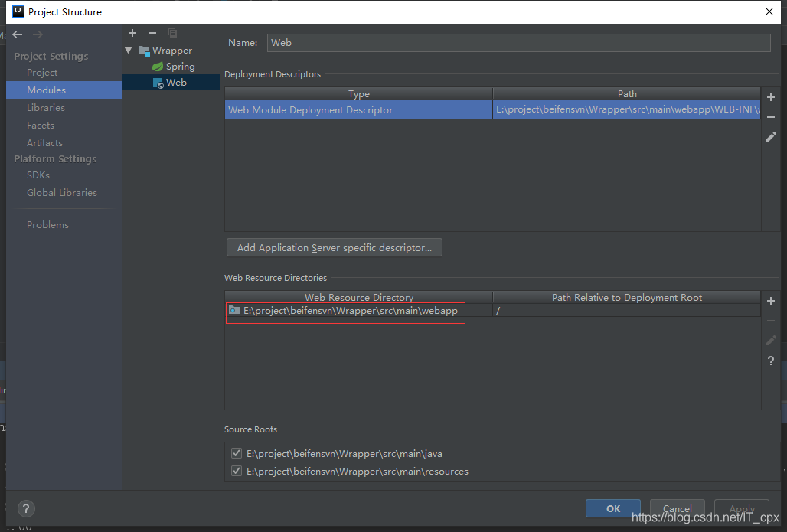The height and width of the screenshot is (532, 787).
Task: Click the '/' relative path cell
Action: [626, 310]
